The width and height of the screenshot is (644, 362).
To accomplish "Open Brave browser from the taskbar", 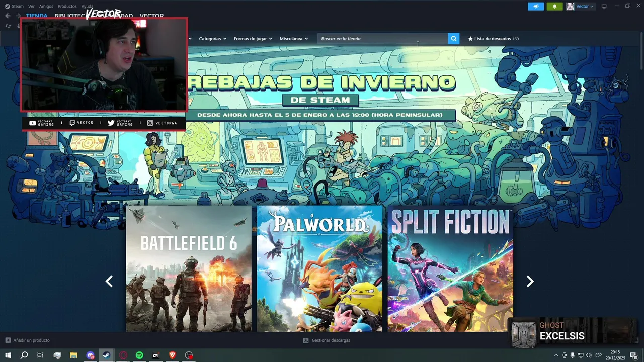I will pyautogui.click(x=173, y=355).
